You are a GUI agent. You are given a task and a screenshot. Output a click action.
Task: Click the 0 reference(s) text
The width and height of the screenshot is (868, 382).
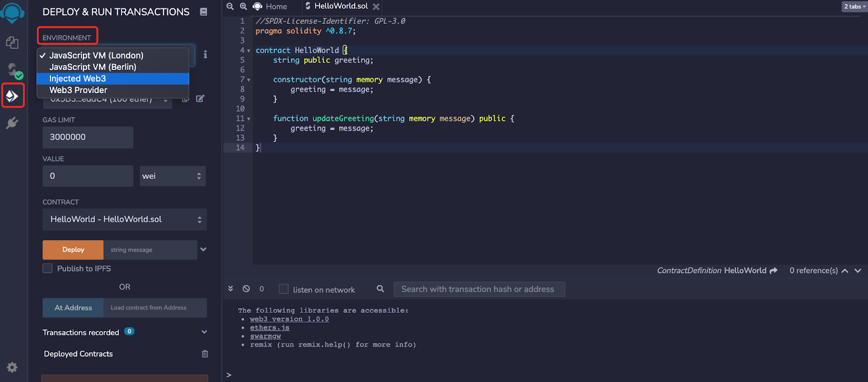(813, 270)
